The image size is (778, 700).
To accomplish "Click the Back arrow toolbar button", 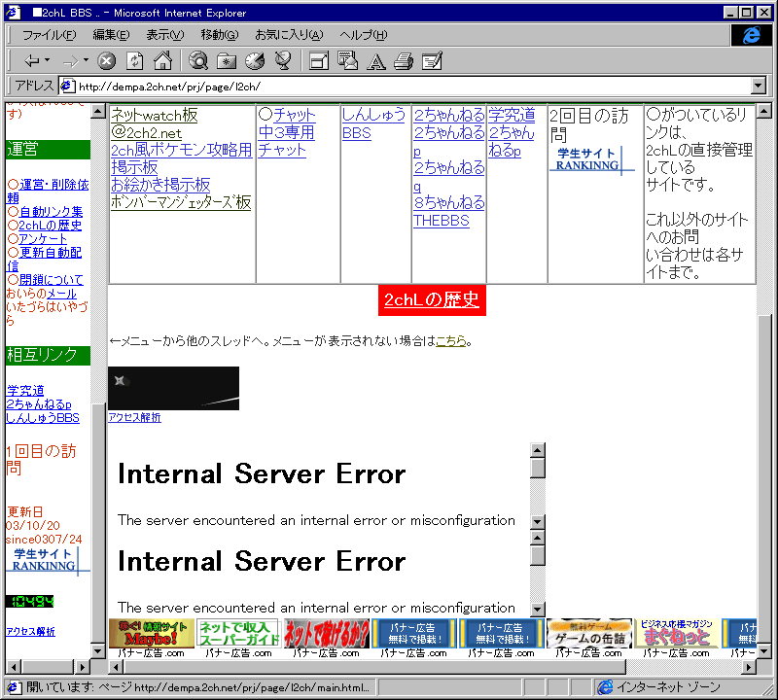I will coord(32,61).
